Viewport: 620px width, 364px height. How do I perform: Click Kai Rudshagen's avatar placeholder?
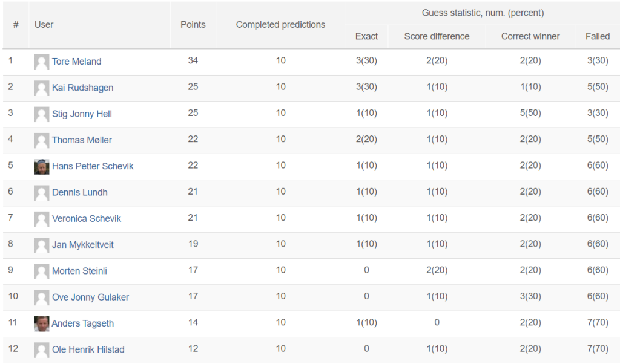tap(41, 88)
